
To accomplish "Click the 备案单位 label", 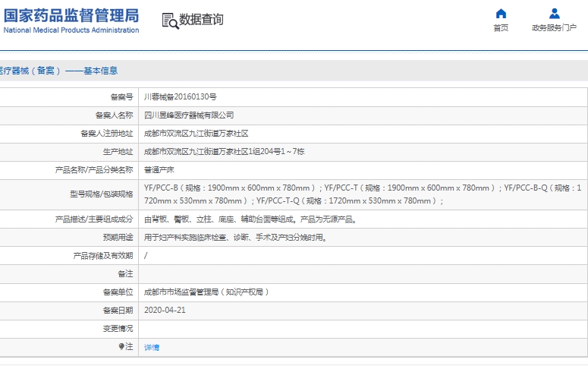I will pos(118,292).
